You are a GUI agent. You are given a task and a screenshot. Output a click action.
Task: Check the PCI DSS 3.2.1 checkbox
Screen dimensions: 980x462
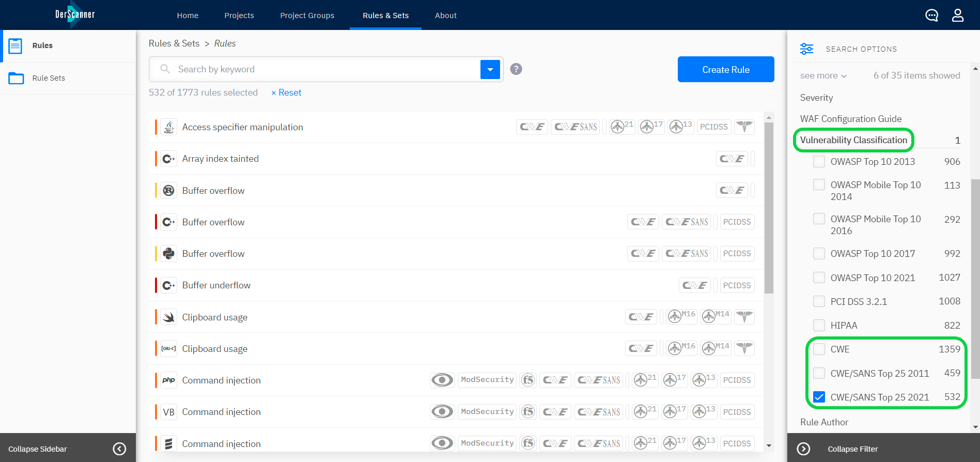point(819,301)
